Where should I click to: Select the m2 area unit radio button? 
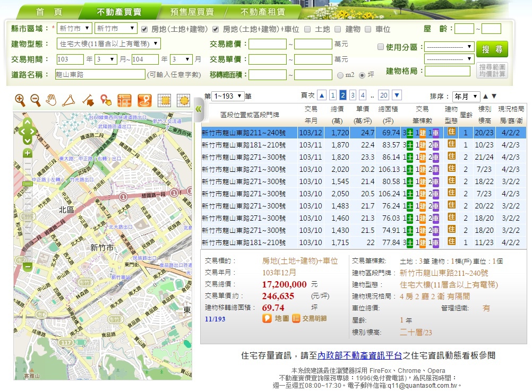point(340,75)
